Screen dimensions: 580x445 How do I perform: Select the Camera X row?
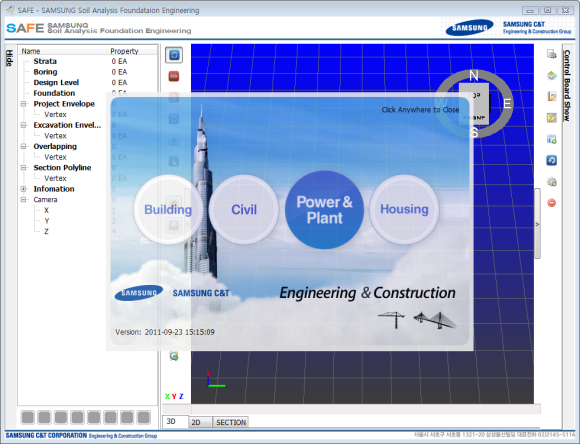tap(46, 210)
